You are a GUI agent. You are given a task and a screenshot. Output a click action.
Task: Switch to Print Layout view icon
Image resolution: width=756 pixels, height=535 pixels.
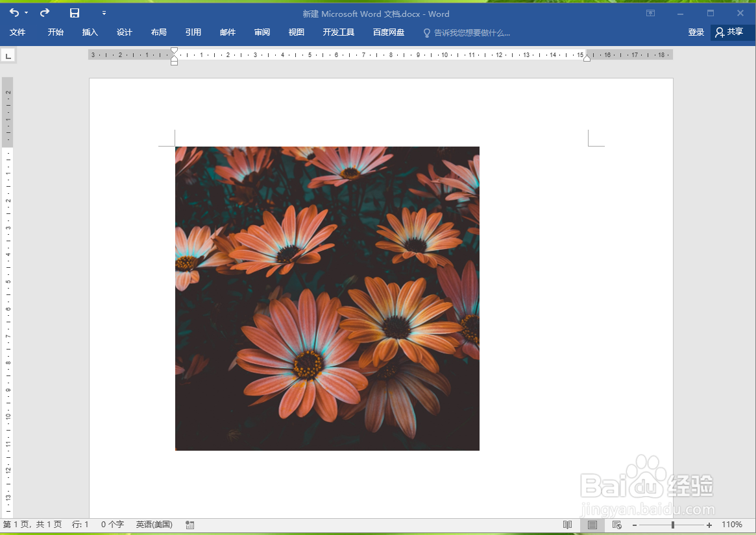tap(592, 525)
